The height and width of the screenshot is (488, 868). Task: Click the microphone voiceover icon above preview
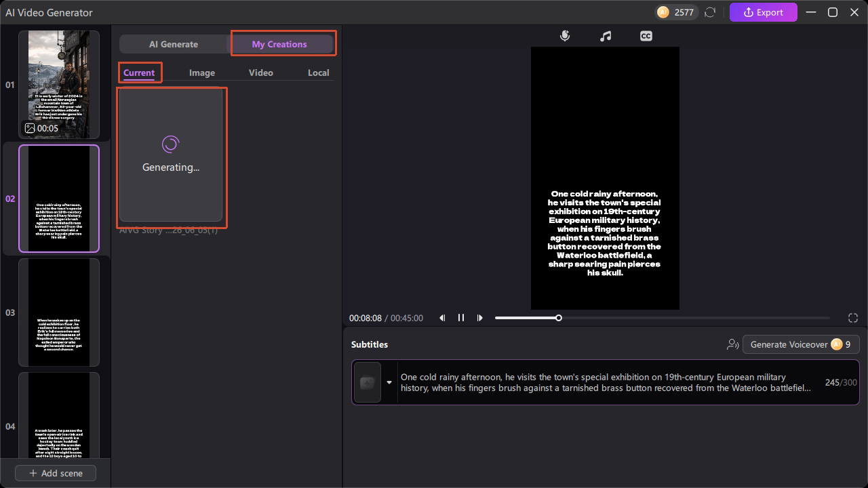pyautogui.click(x=565, y=36)
